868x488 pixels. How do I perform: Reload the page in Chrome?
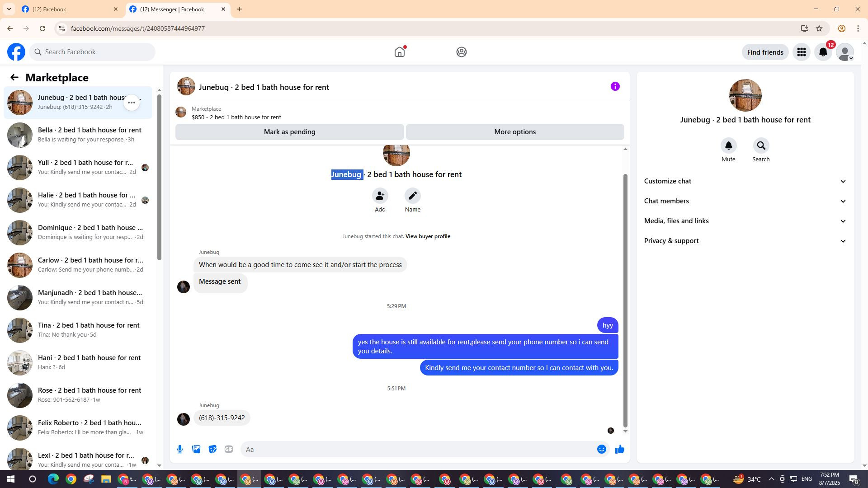42,28
